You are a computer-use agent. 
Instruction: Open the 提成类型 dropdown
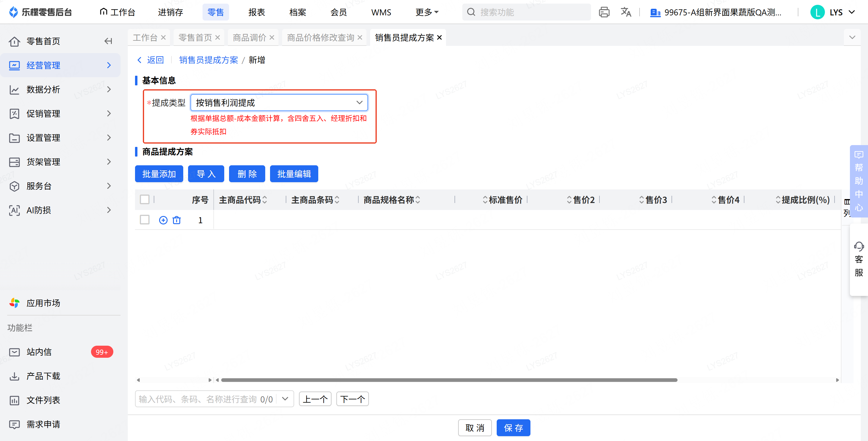[279, 103]
